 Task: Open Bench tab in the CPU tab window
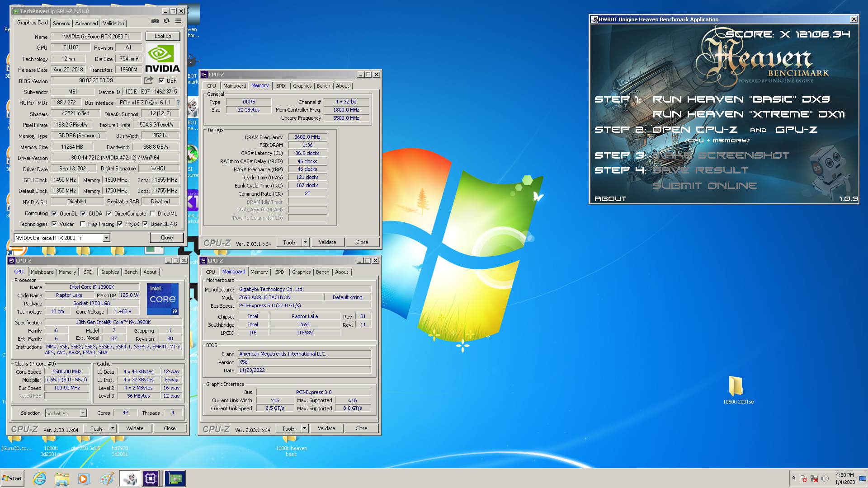tap(131, 272)
